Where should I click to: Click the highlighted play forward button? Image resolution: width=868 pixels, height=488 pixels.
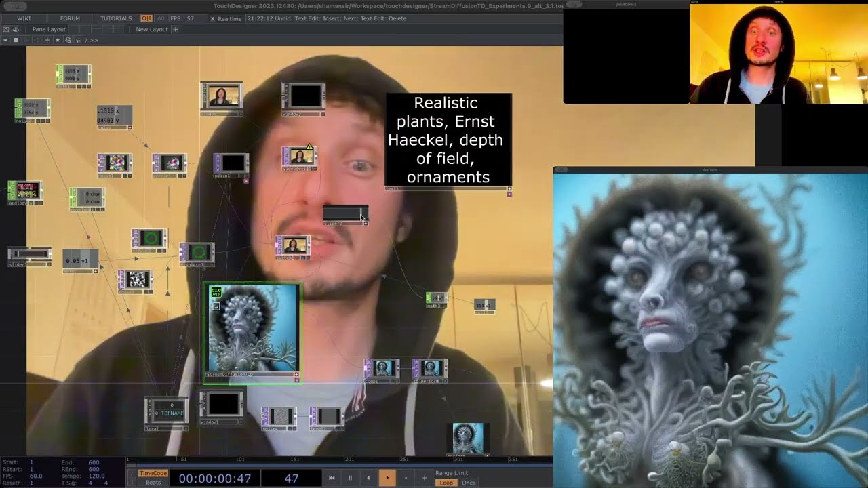pyautogui.click(x=387, y=478)
